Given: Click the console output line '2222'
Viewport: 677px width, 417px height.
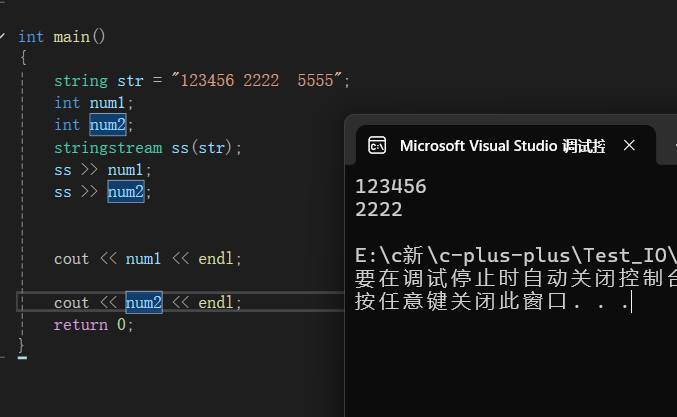Looking at the screenshot, I should [x=379, y=209].
